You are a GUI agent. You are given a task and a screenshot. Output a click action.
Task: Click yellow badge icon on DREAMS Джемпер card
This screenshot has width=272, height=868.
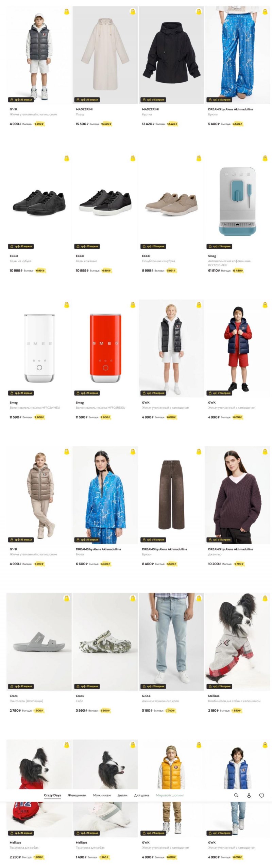[265, 451]
